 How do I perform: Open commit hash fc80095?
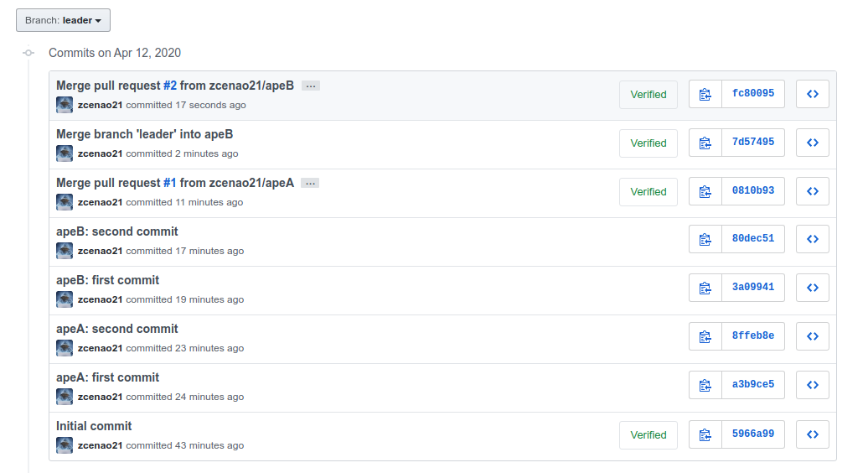(x=753, y=94)
